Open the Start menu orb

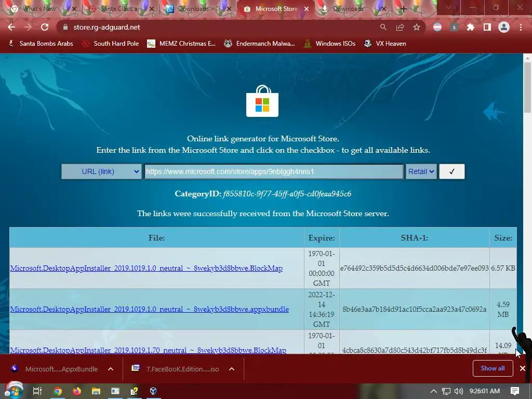tap(14, 391)
